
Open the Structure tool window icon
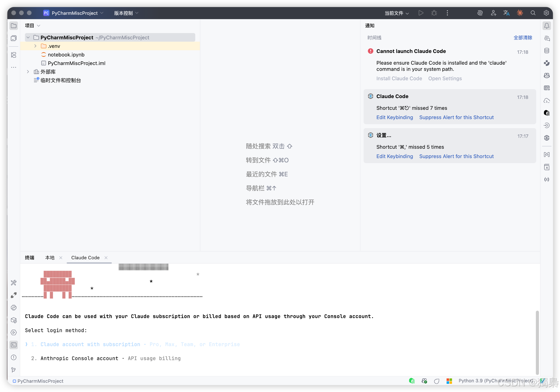point(14,55)
